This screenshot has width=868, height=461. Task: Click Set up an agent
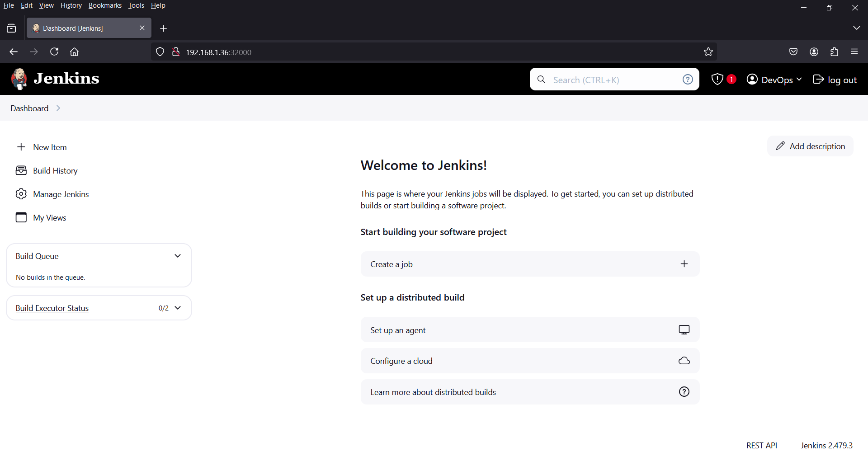(x=530, y=330)
